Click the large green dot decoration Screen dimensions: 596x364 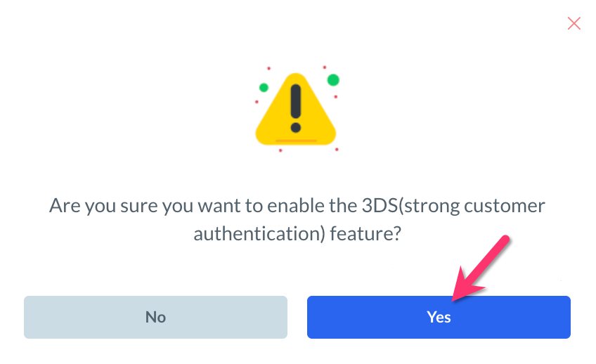(333, 80)
